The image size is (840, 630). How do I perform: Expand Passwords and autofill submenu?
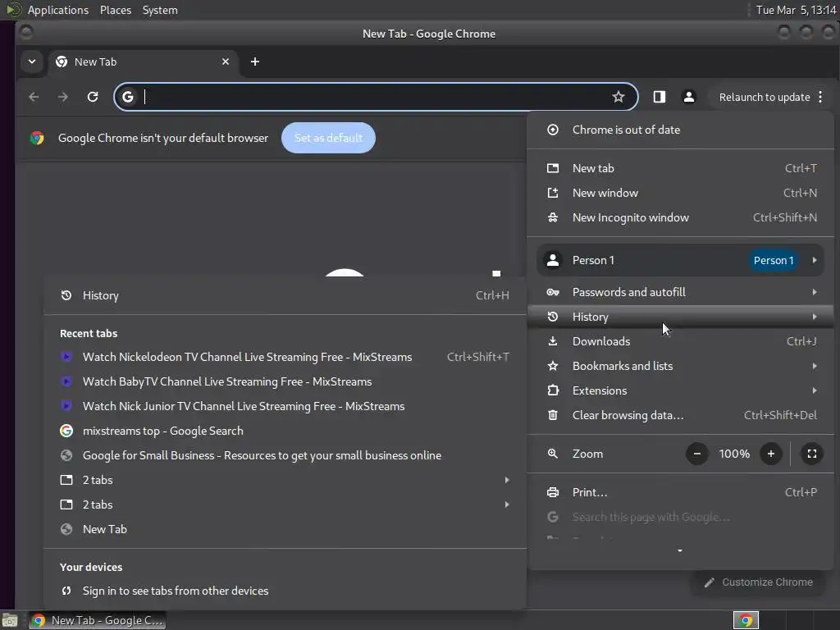point(680,292)
